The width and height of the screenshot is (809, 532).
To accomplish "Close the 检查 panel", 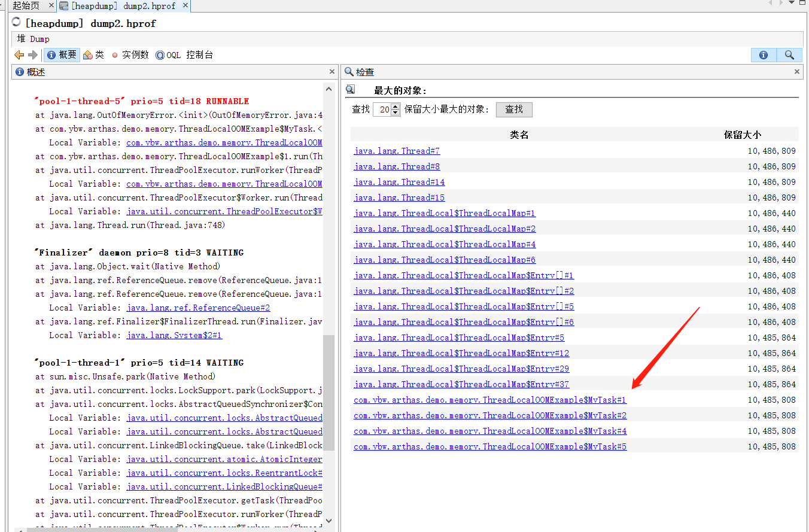I will coord(796,72).
